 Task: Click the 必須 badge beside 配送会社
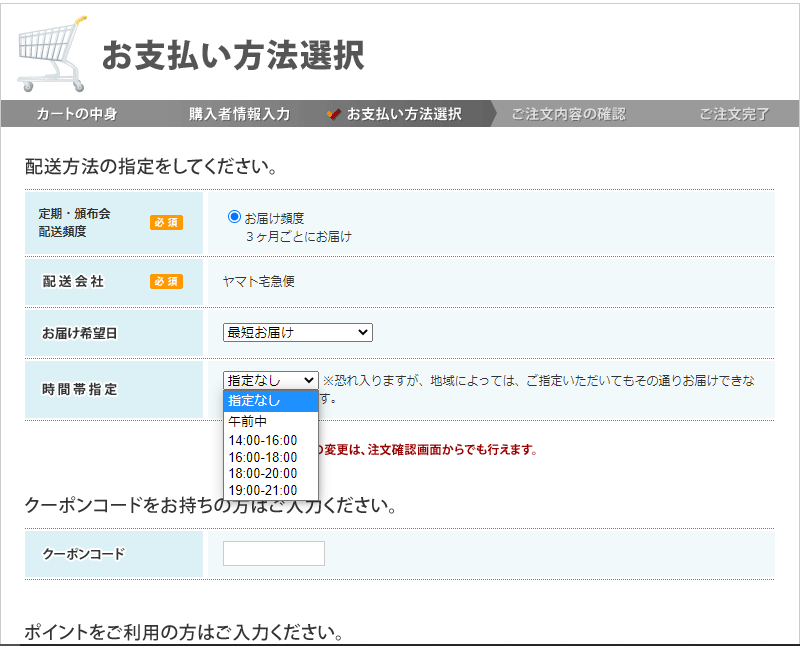[x=166, y=282]
